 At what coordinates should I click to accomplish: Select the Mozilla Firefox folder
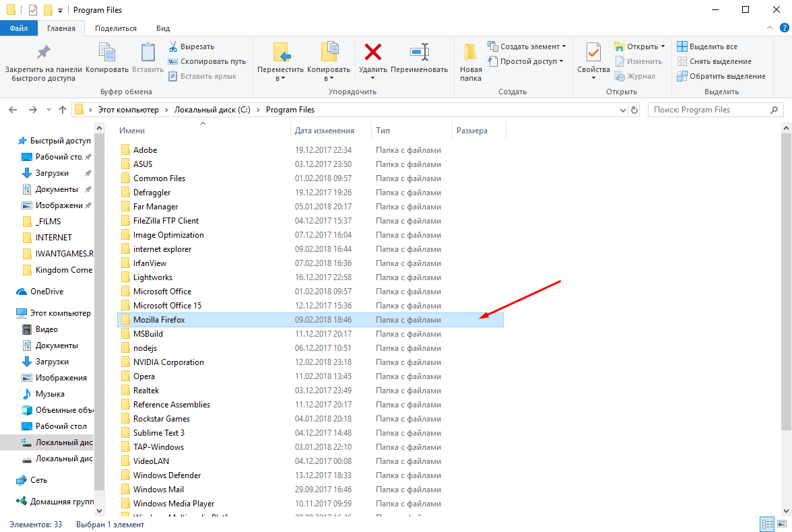coord(310,320)
